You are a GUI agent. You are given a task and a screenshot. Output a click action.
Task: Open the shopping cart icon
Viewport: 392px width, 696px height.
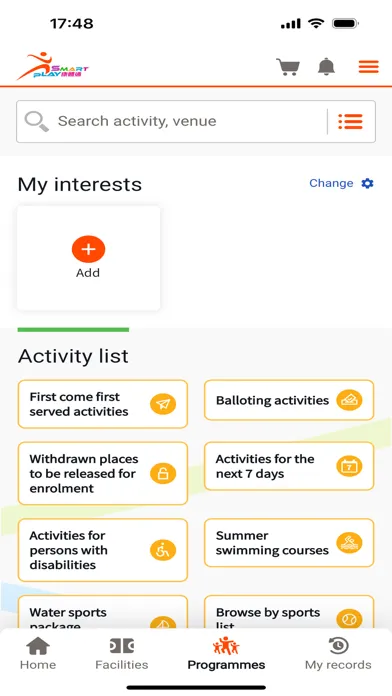[x=288, y=67]
